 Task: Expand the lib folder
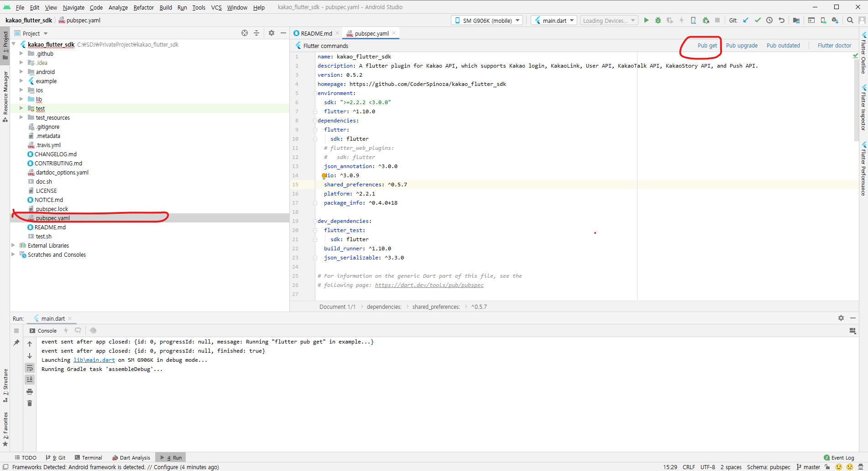(21, 99)
